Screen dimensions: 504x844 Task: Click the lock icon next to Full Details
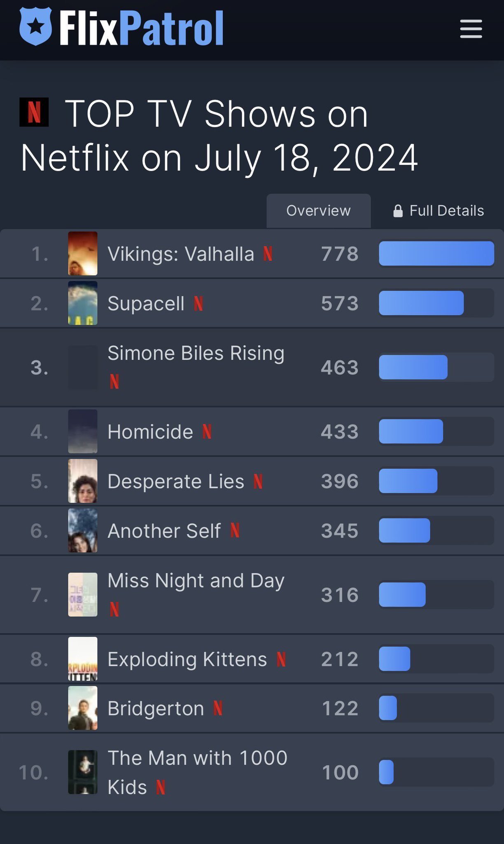398,211
